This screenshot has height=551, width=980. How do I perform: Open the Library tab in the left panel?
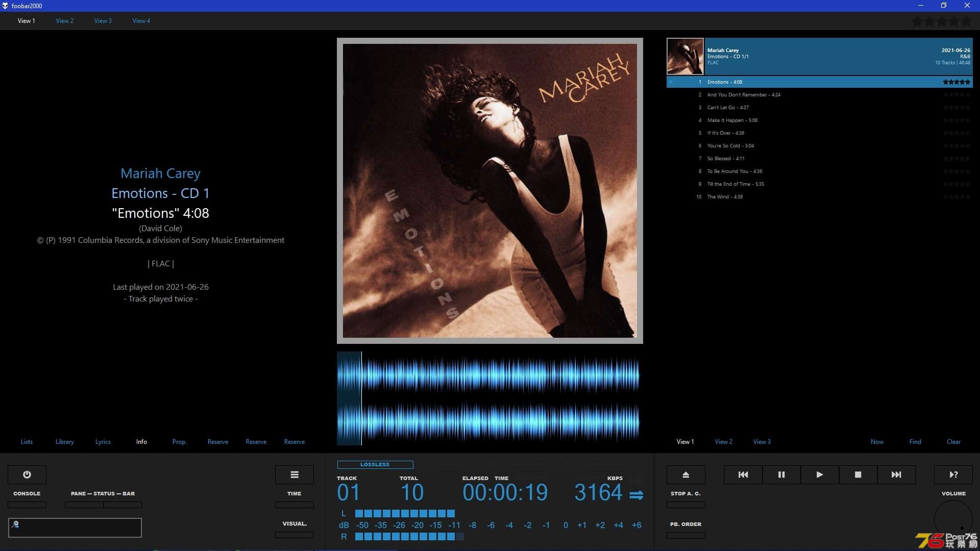coord(65,442)
